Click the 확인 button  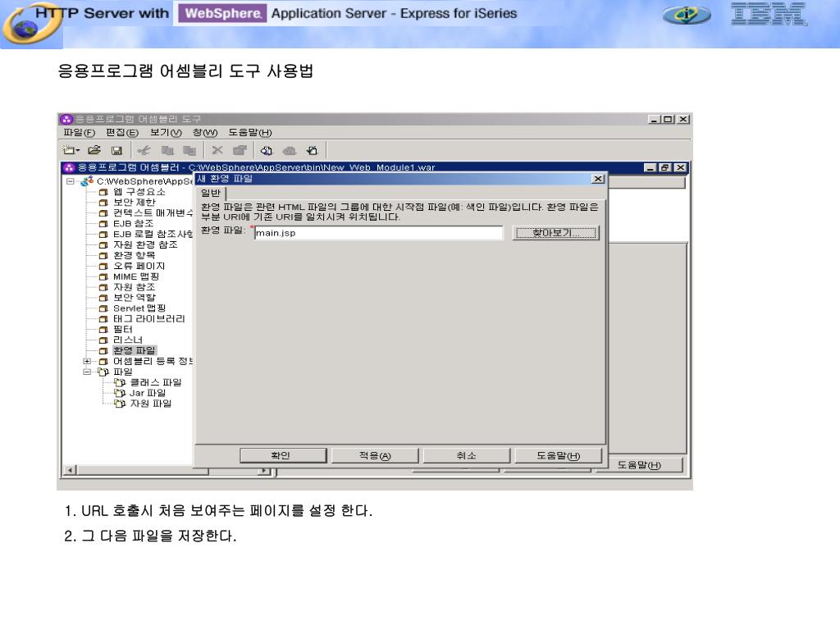tap(283, 455)
